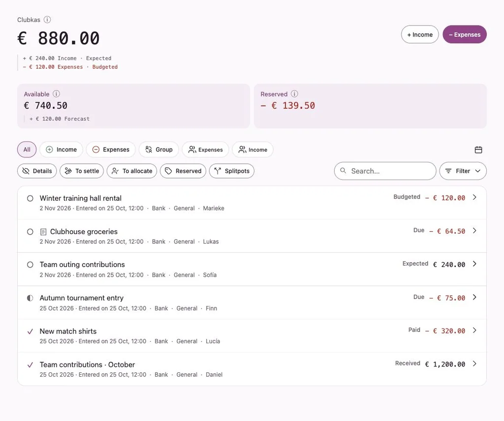Click the name Daniel
Image resolution: width=504 pixels, height=421 pixels.
214,374
